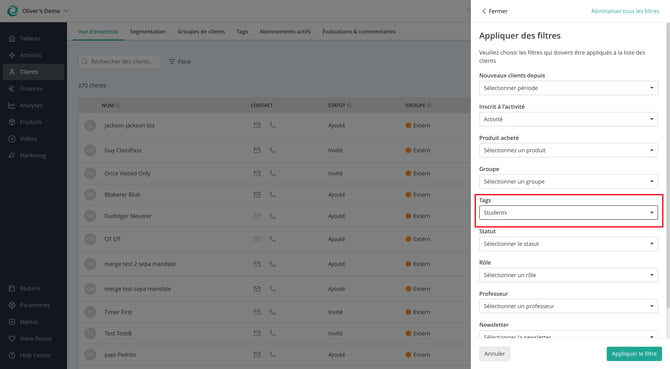Click the phone icon for Guy ClassPass

pos(272,150)
